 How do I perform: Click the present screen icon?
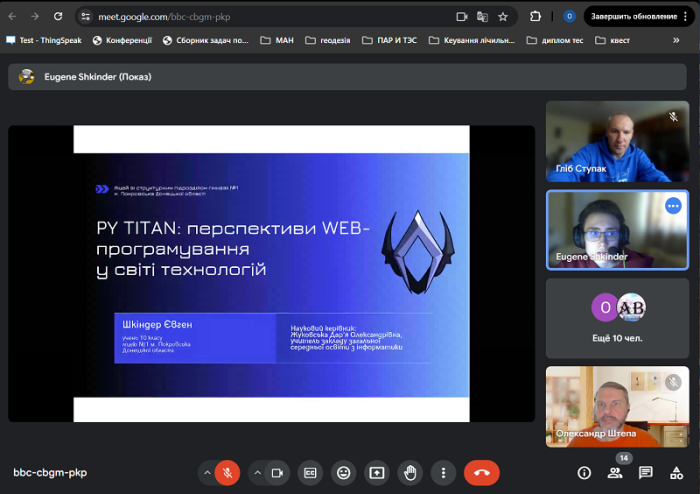pos(377,472)
